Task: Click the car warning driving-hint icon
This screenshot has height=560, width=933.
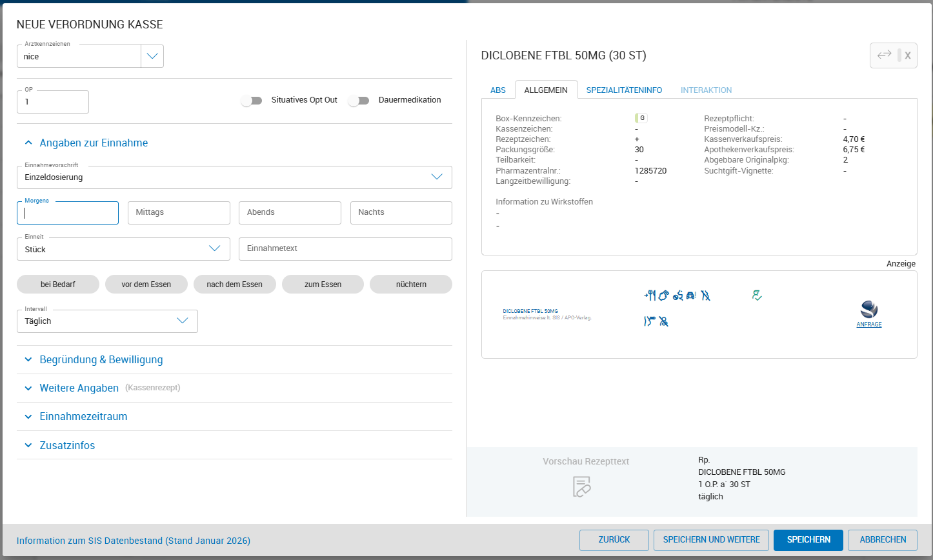Action: [x=691, y=296]
